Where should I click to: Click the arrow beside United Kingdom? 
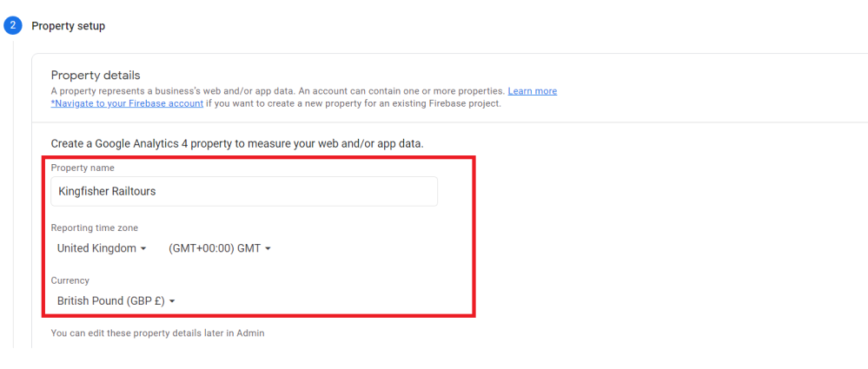click(142, 249)
